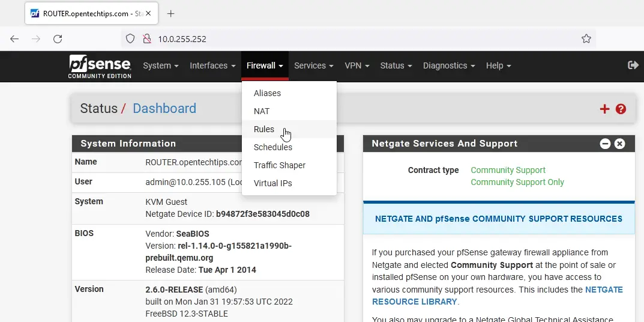Click the logout icon in navbar
The height and width of the screenshot is (322, 644).
[633, 65]
